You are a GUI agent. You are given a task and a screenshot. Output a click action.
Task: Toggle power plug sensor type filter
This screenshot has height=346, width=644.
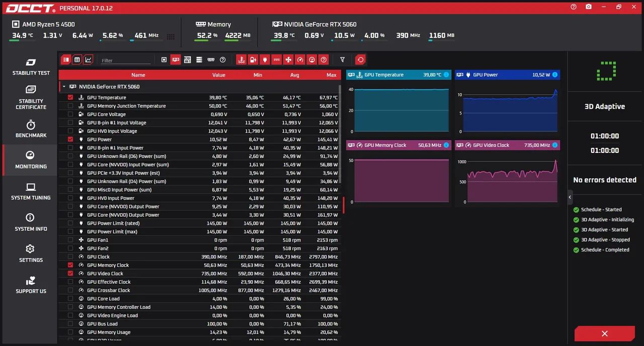point(265,60)
